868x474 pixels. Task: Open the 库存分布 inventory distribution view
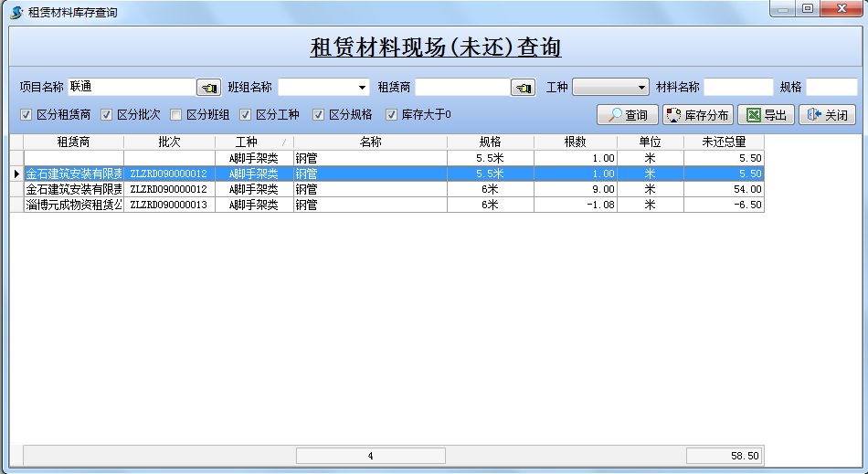click(x=697, y=115)
